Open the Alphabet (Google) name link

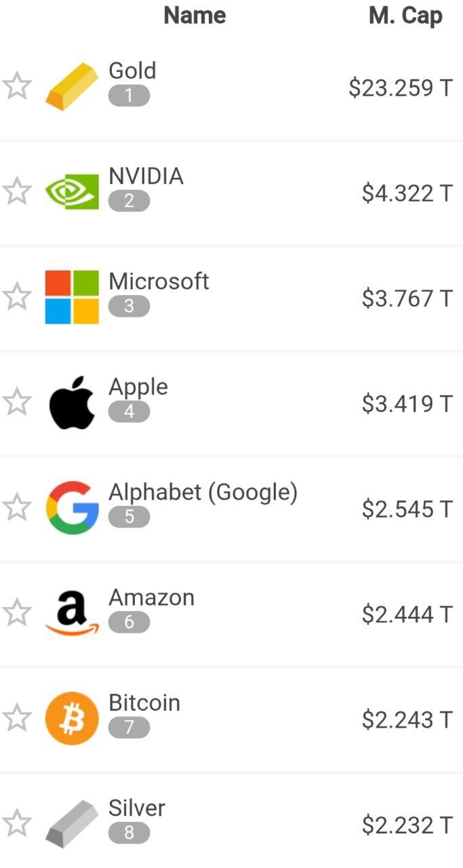203,492
